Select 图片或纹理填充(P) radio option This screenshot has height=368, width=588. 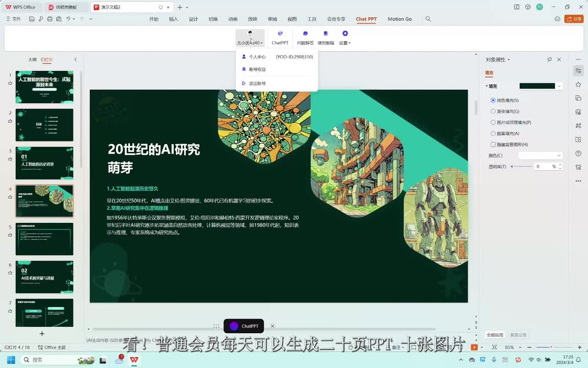[x=493, y=123]
